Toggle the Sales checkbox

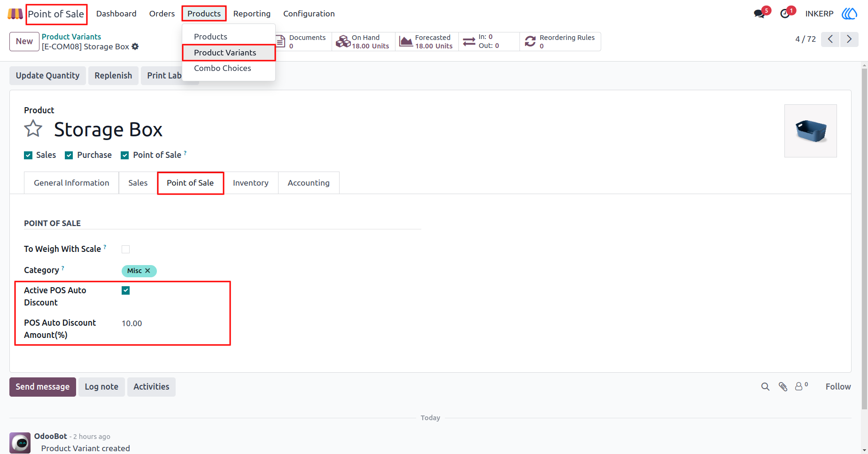coord(28,156)
